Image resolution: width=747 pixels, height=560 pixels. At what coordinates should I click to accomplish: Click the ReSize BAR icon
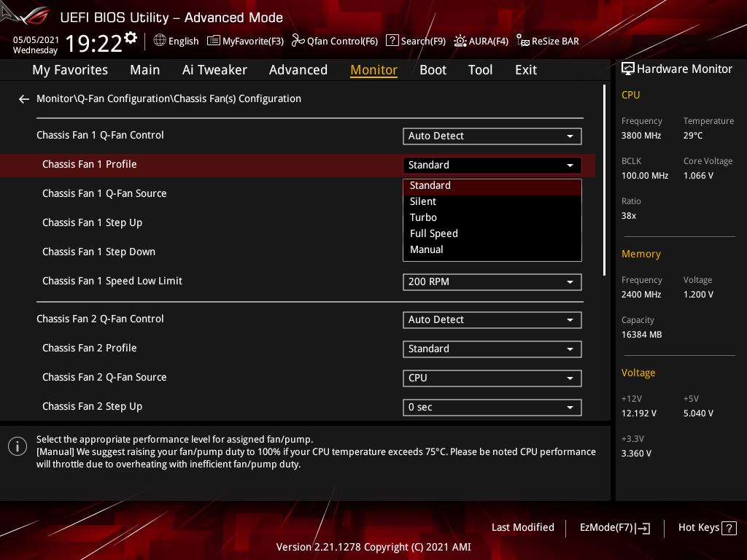pyautogui.click(x=522, y=41)
